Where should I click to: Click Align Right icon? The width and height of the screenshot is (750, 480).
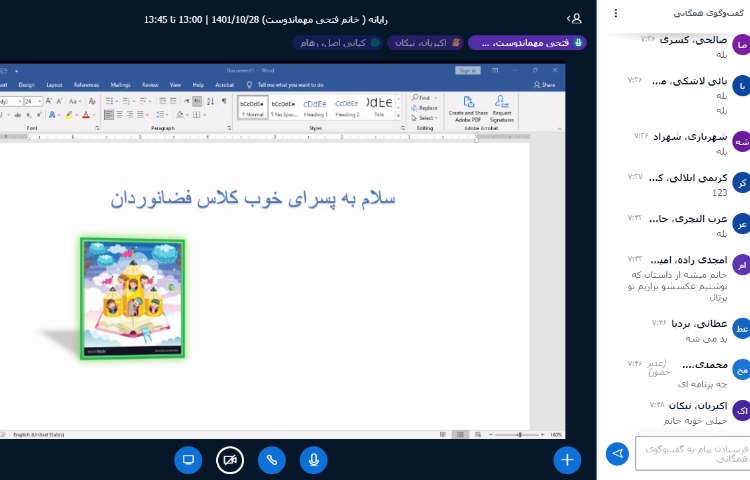130,115
